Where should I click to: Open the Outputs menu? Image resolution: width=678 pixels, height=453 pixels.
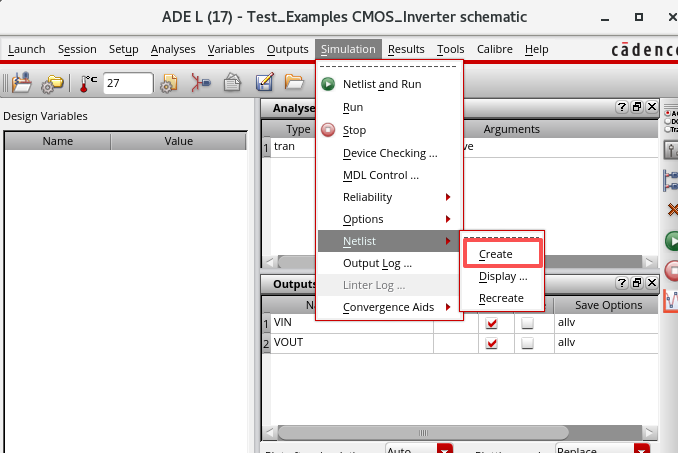point(288,49)
